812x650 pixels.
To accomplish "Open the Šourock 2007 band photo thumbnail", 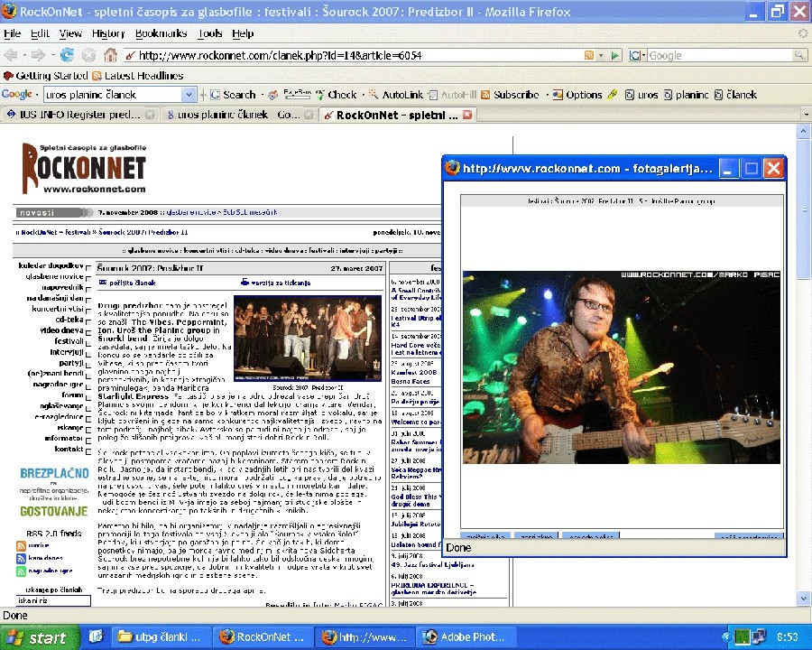I will pos(308,338).
